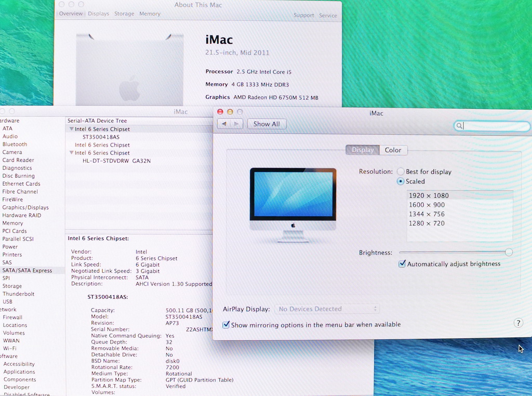Select SATA/SATA Express in the sidebar
The image size is (532, 396).
(x=27, y=270)
